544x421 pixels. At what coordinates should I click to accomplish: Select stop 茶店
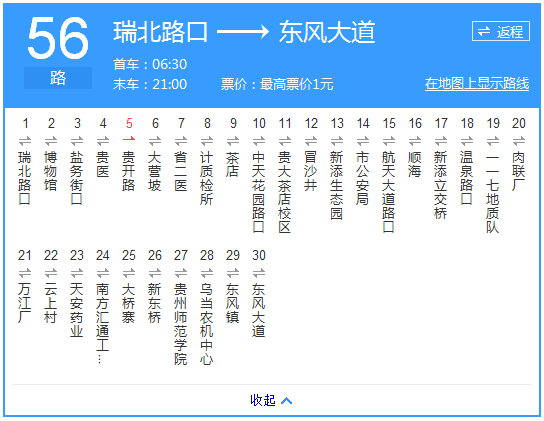point(233,164)
